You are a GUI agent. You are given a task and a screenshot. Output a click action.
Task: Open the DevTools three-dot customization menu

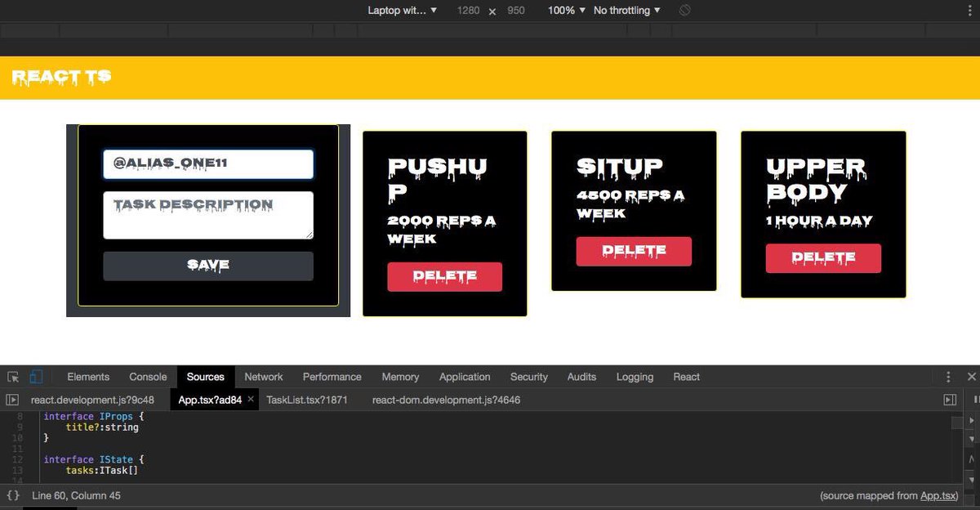(948, 377)
